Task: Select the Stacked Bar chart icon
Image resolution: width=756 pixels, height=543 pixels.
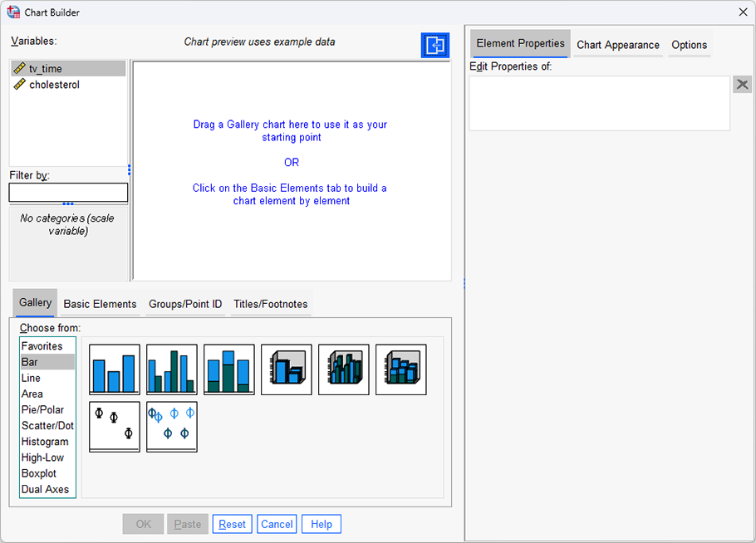Action: (228, 369)
